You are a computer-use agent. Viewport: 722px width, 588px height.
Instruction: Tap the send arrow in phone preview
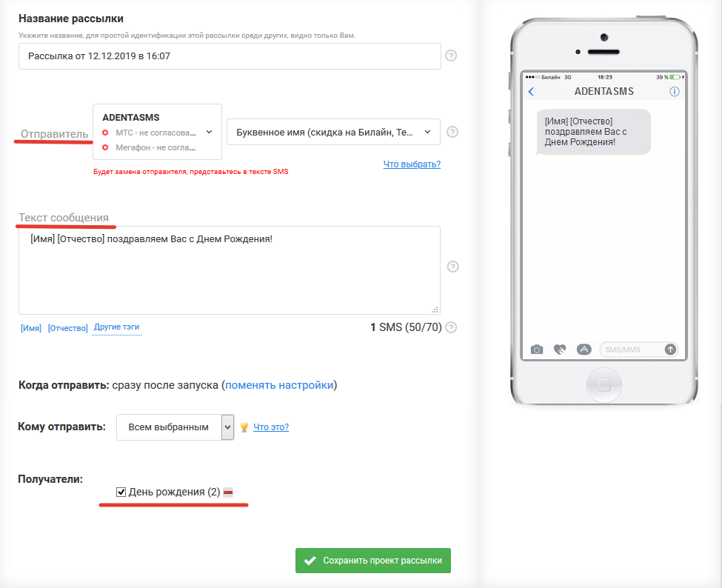pyautogui.click(x=670, y=350)
